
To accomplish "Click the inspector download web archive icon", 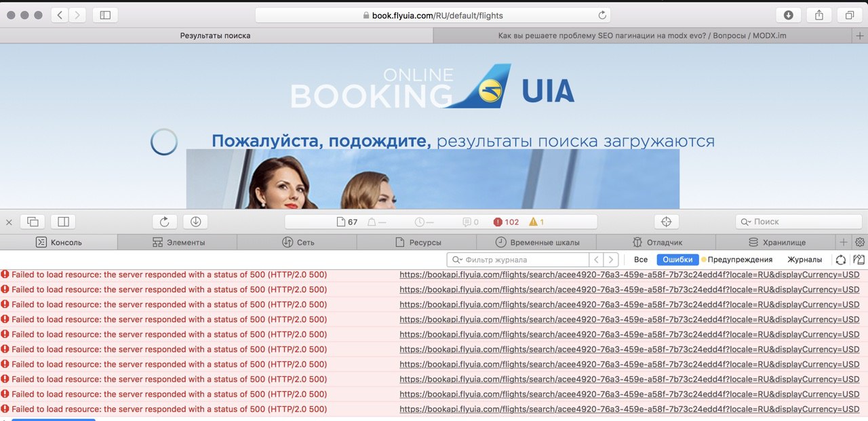I will tap(195, 222).
